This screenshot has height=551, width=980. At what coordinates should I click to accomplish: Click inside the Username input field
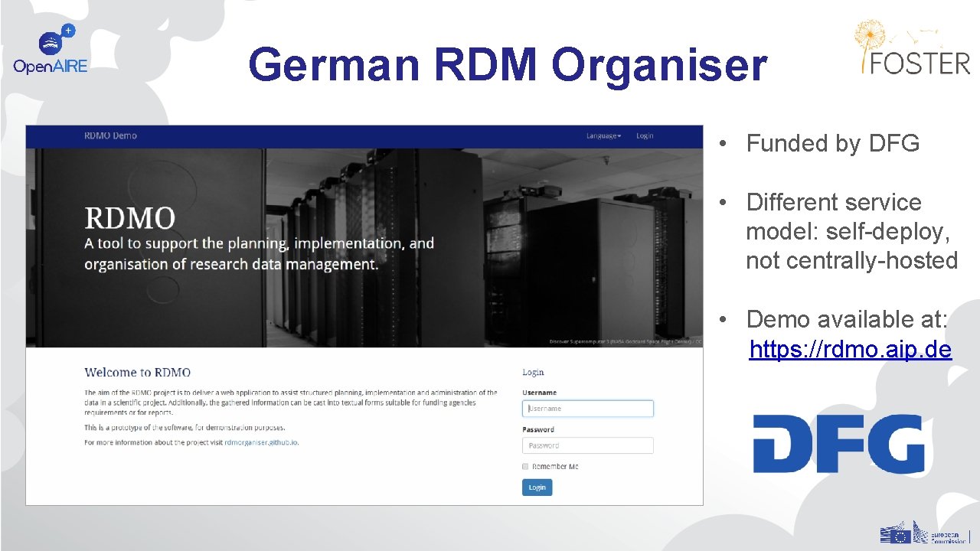point(587,408)
